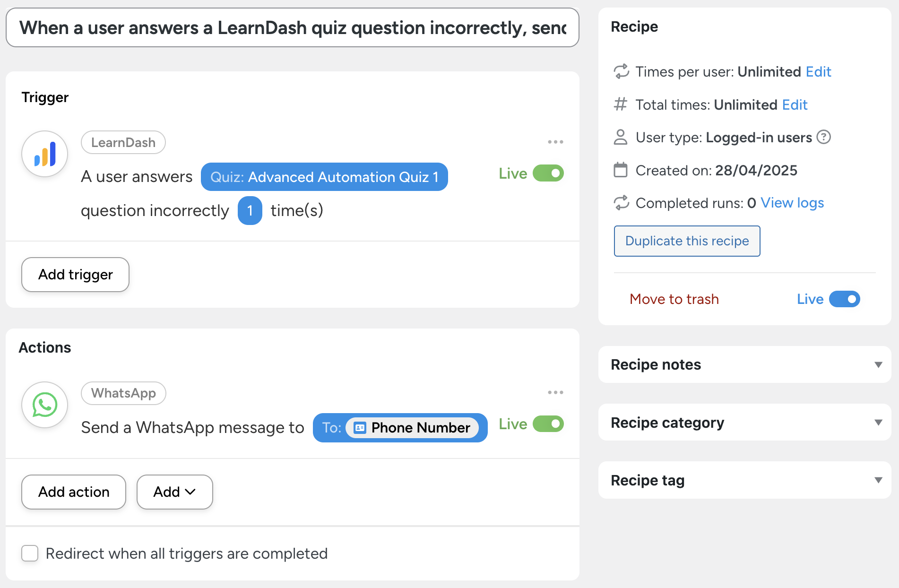Expand the Recipe notes panel

pos(878,364)
